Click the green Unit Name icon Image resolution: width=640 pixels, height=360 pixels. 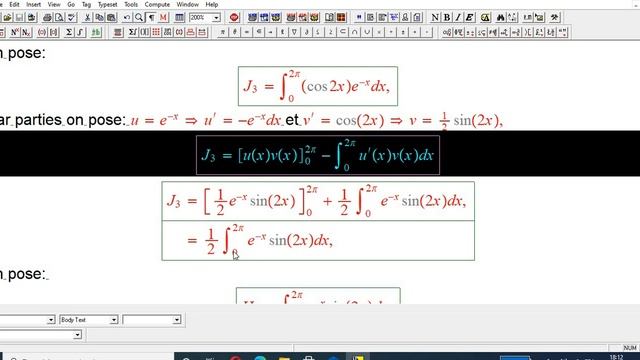point(96,32)
